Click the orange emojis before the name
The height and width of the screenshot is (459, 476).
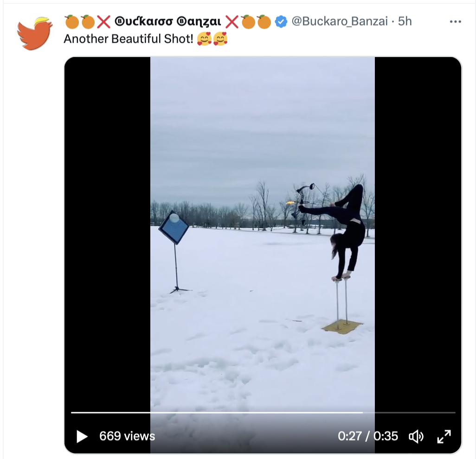[x=80, y=22]
